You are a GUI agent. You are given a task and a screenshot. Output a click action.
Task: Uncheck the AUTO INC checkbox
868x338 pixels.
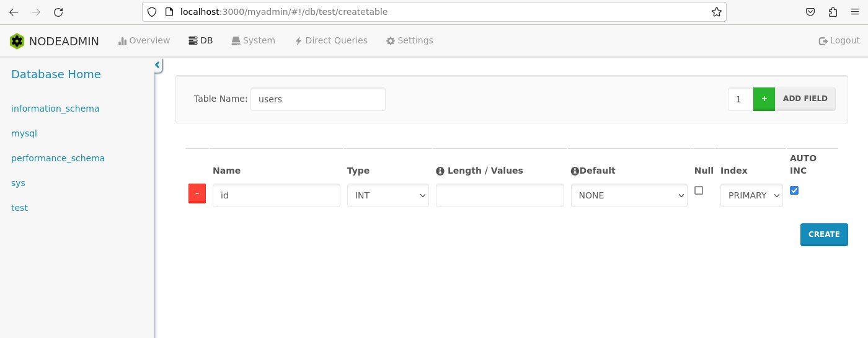[x=794, y=190]
